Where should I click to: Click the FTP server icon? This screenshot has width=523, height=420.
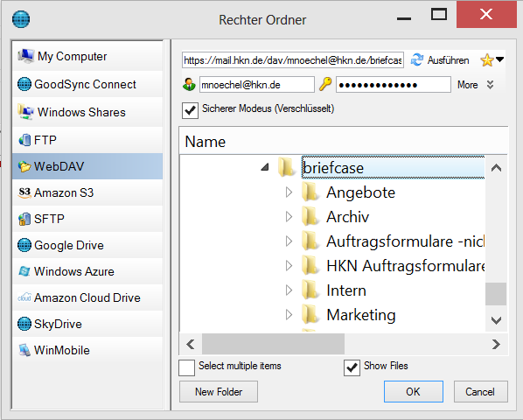(24, 140)
